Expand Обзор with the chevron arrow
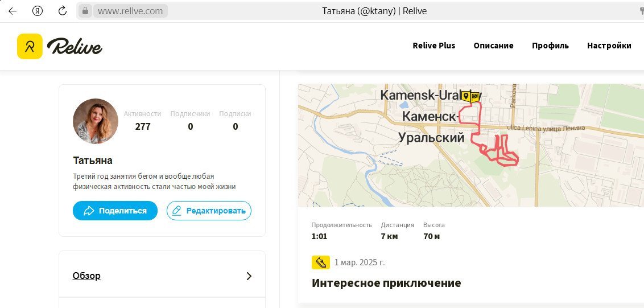 (249, 276)
